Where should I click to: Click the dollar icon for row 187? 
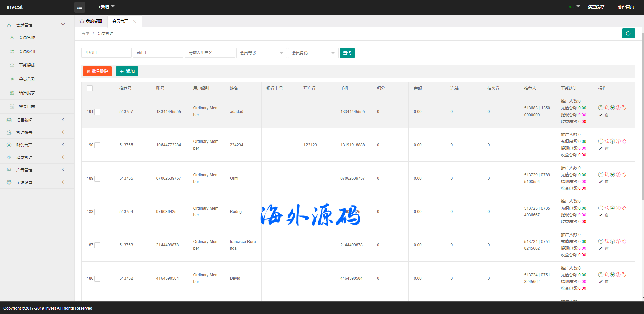coord(618,241)
